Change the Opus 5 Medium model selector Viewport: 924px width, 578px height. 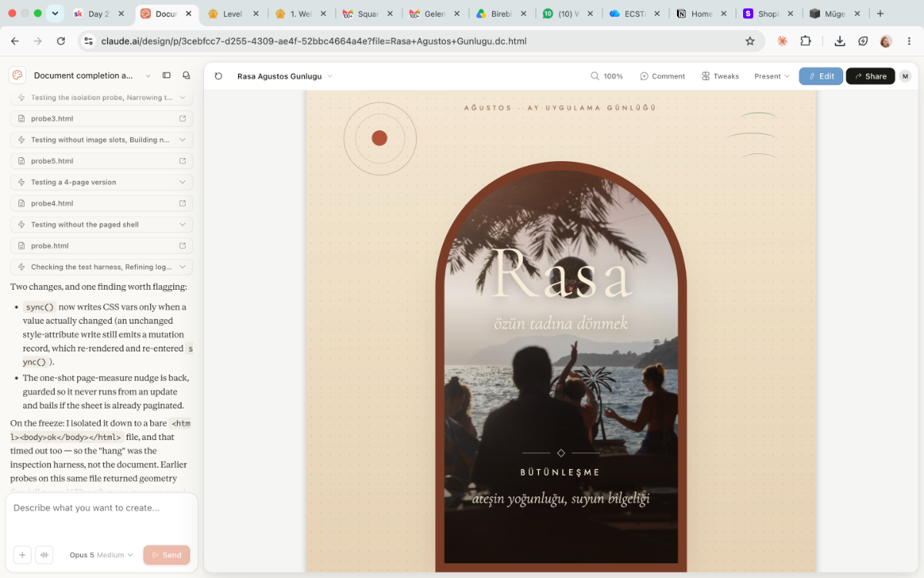101,555
